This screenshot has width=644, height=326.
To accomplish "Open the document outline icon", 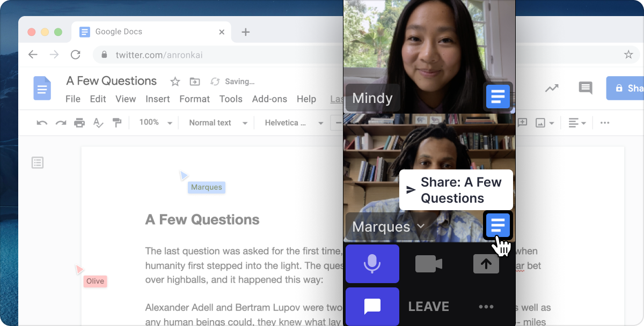I will (x=38, y=162).
